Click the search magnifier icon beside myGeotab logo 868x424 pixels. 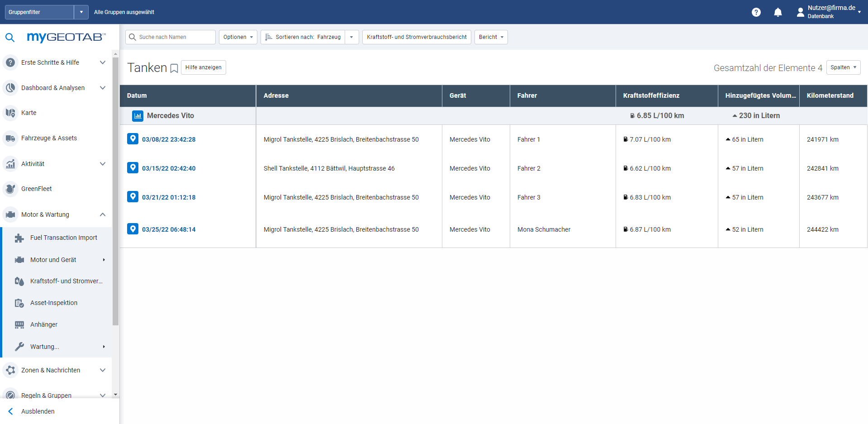[10, 38]
